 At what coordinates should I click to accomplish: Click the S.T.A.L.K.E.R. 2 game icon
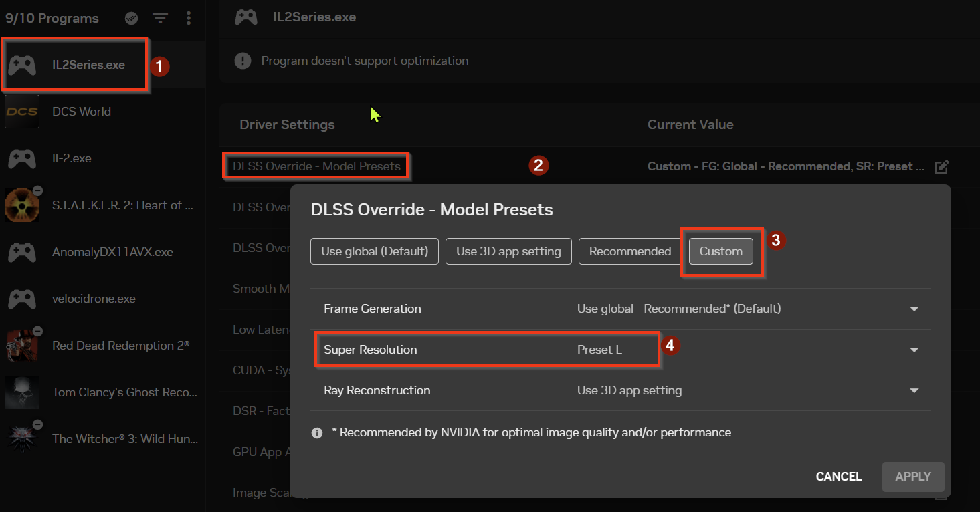[22, 204]
